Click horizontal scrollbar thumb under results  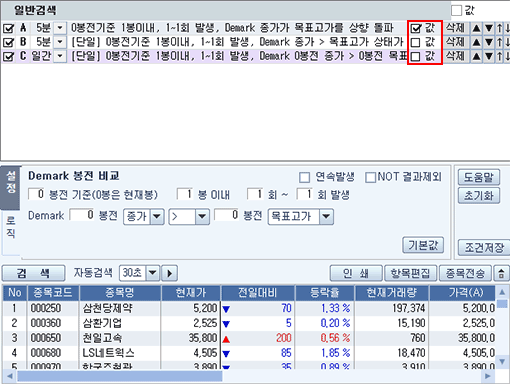pos(120,376)
